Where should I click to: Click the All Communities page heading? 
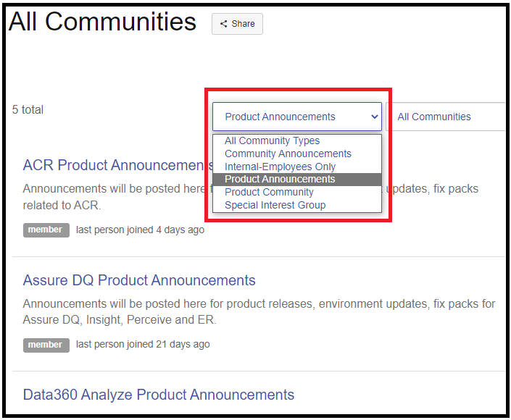click(102, 22)
